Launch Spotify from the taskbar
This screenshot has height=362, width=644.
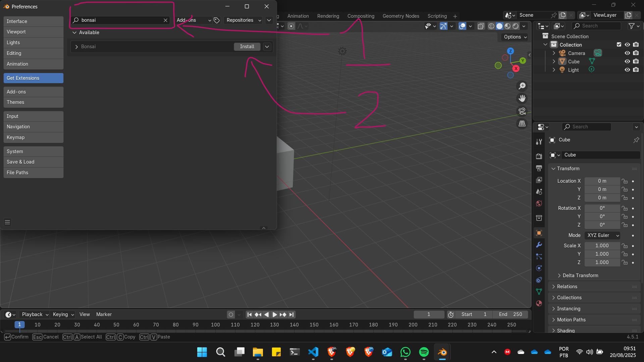pyautogui.click(x=424, y=352)
